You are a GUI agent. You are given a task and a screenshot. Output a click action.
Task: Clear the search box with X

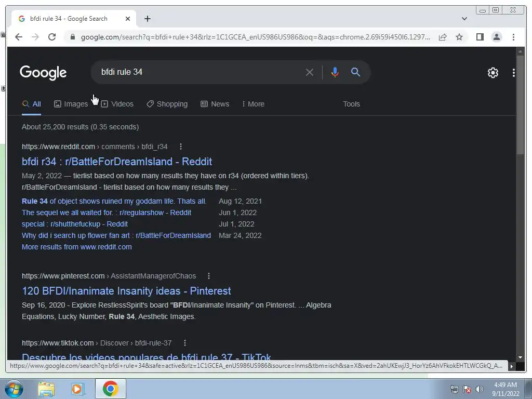(310, 72)
